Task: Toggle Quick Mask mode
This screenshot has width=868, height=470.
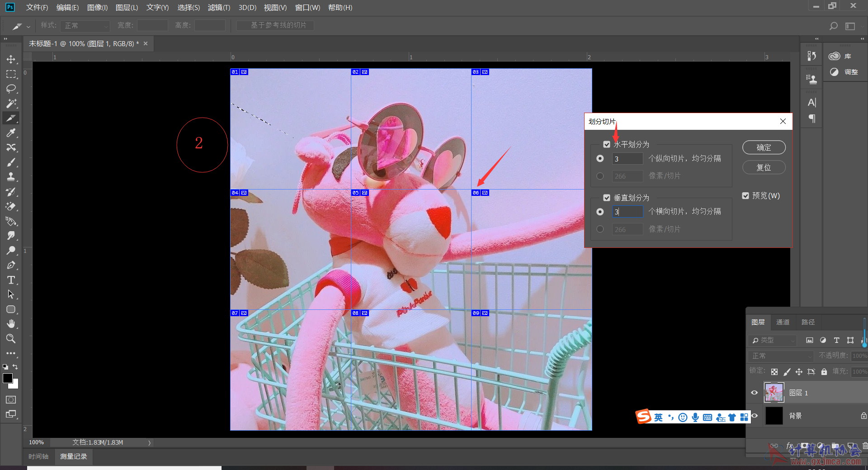Action: click(11, 399)
